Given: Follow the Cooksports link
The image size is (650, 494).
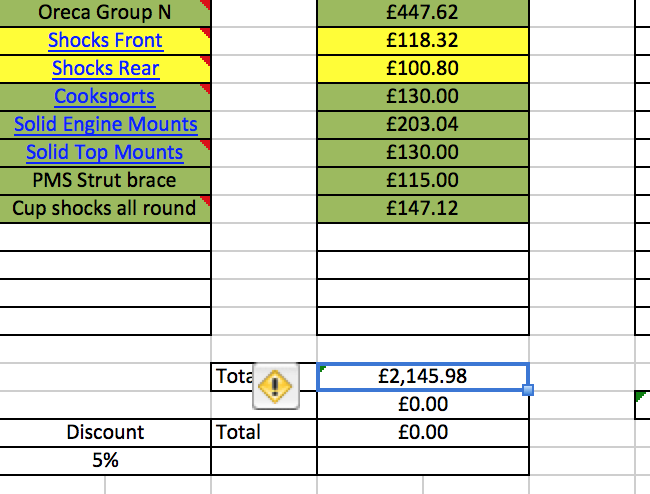Looking at the screenshot, I should click(x=104, y=96).
